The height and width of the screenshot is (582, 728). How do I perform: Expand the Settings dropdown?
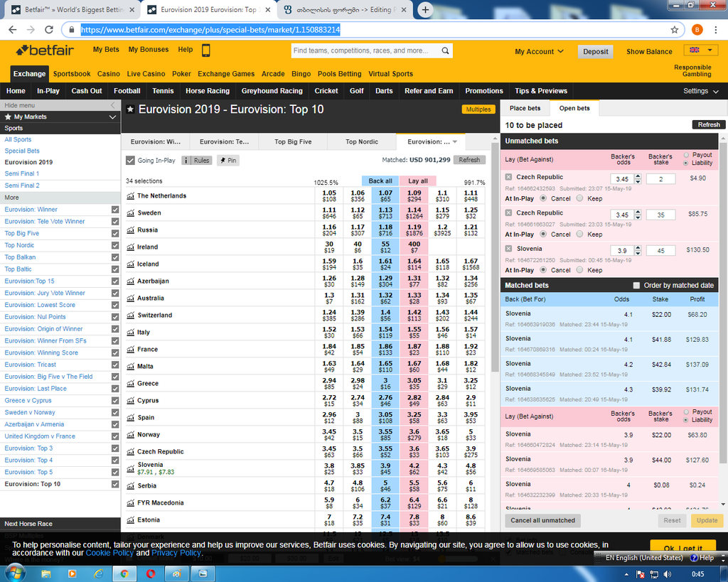[x=700, y=91]
